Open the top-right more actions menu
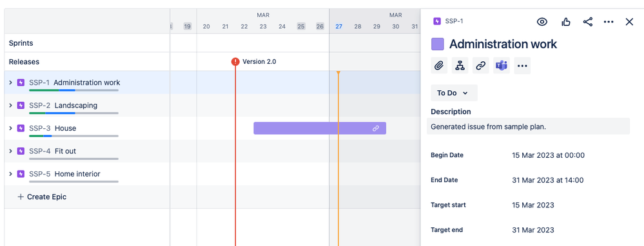The height and width of the screenshot is (246, 644). (x=609, y=22)
